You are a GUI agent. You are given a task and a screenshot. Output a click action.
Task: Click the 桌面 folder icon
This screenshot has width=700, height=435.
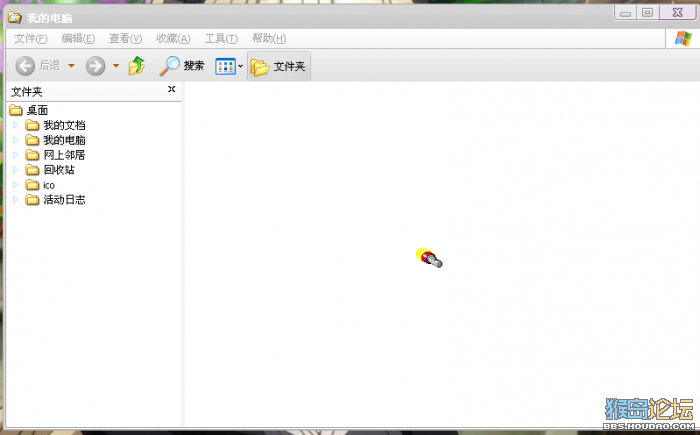coord(16,110)
